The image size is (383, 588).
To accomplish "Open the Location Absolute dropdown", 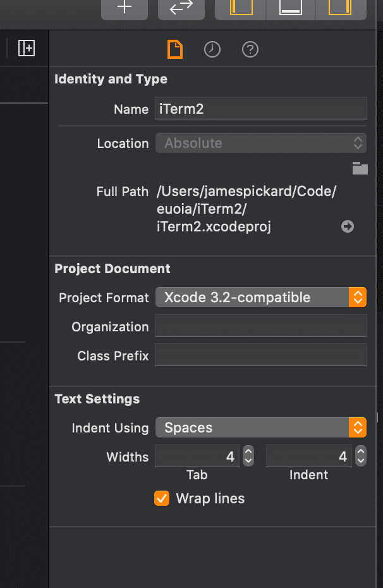I will click(261, 143).
